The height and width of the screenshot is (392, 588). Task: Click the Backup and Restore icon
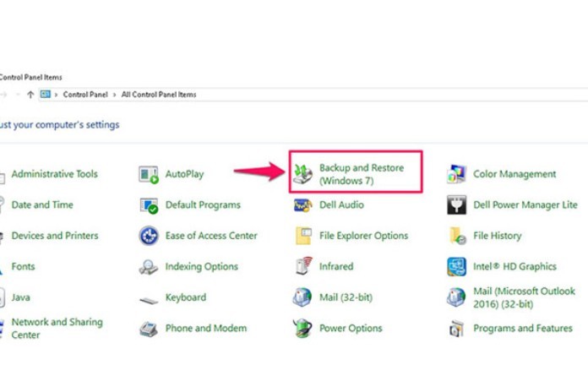302,174
